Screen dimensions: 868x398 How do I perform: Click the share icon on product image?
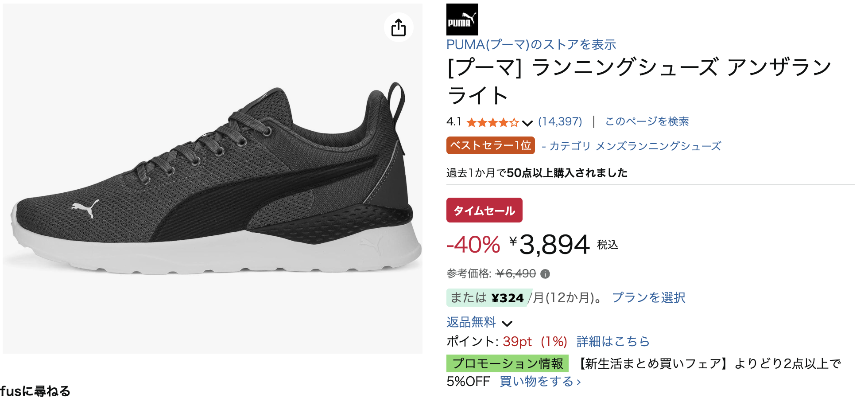click(399, 27)
